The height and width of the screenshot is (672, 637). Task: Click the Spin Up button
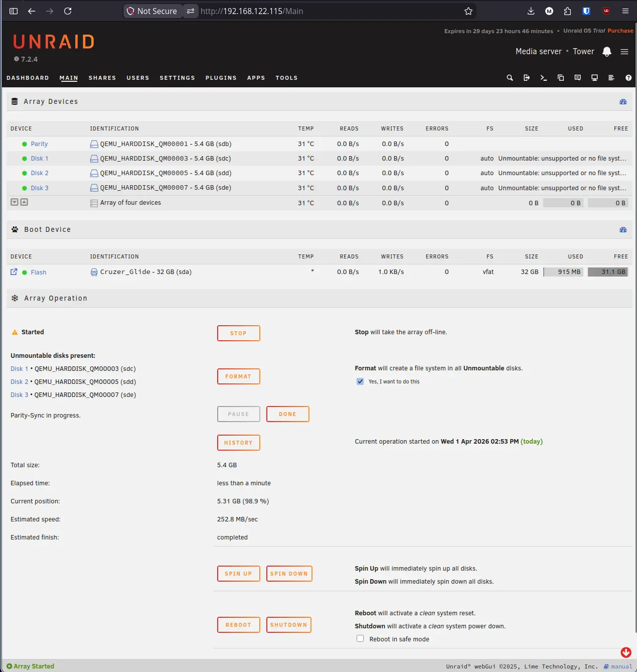click(x=239, y=574)
